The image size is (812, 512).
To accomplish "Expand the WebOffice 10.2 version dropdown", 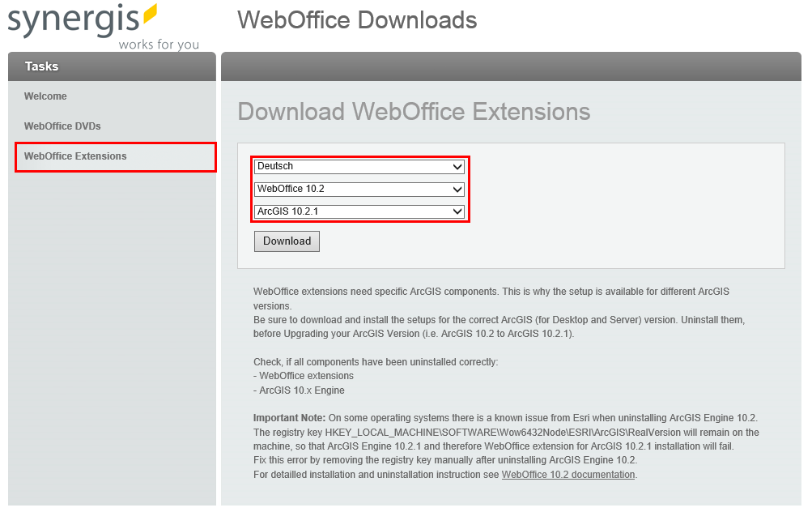I will 359,189.
